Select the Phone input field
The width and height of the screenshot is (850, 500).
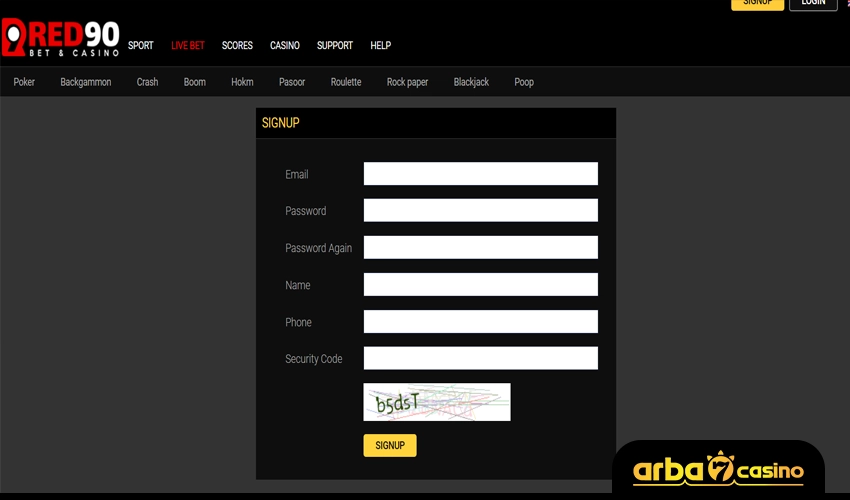(x=480, y=322)
